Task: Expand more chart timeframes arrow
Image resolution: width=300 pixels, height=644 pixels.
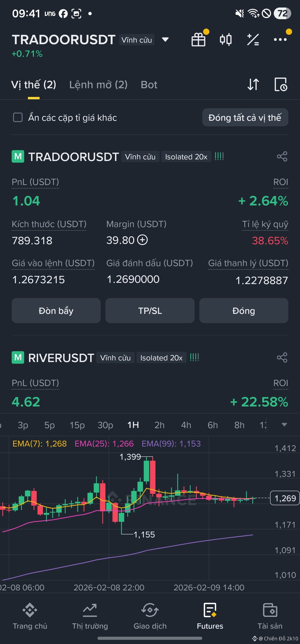Action: coord(284,425)
